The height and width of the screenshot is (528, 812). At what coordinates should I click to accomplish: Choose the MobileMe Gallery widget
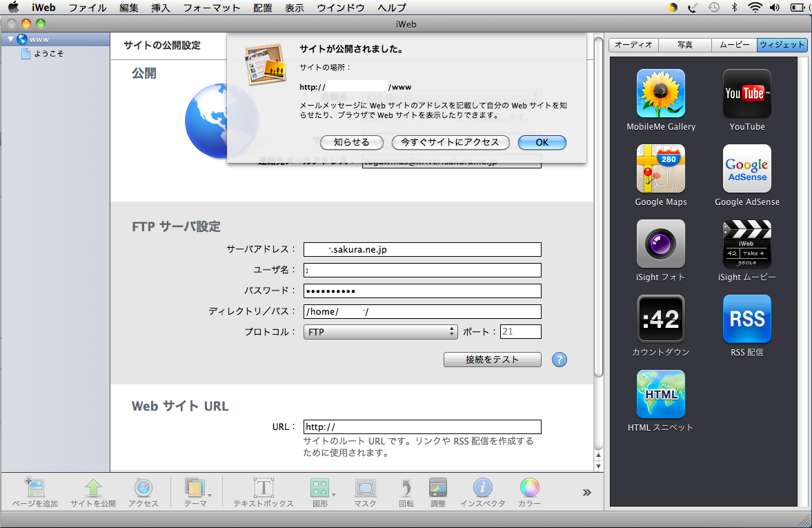click(660, 94)
